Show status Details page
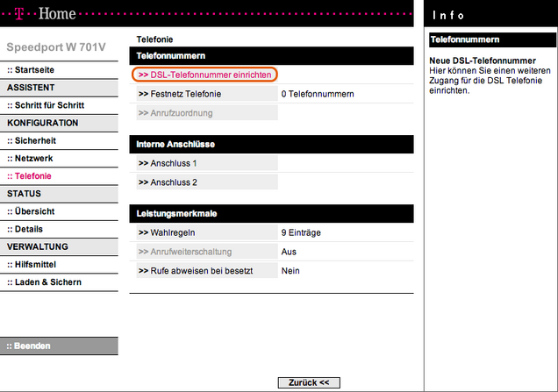 29,229
